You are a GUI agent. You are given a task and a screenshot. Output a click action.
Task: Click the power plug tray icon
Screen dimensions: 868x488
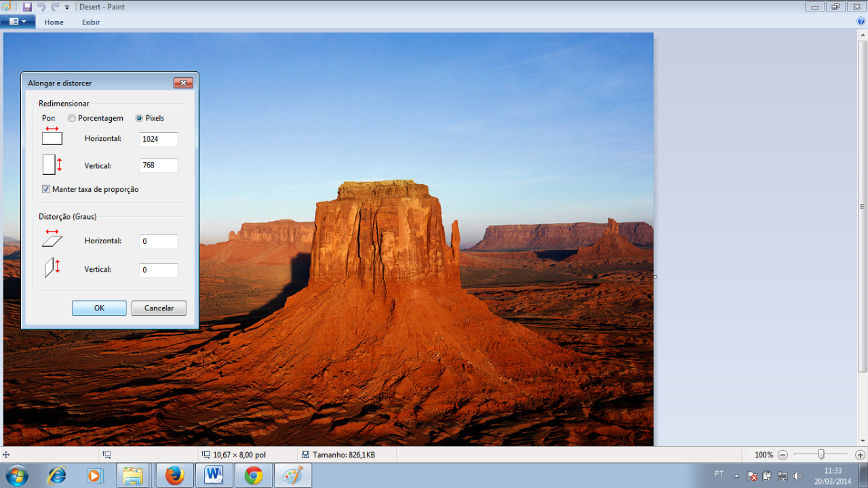(767, 476)
